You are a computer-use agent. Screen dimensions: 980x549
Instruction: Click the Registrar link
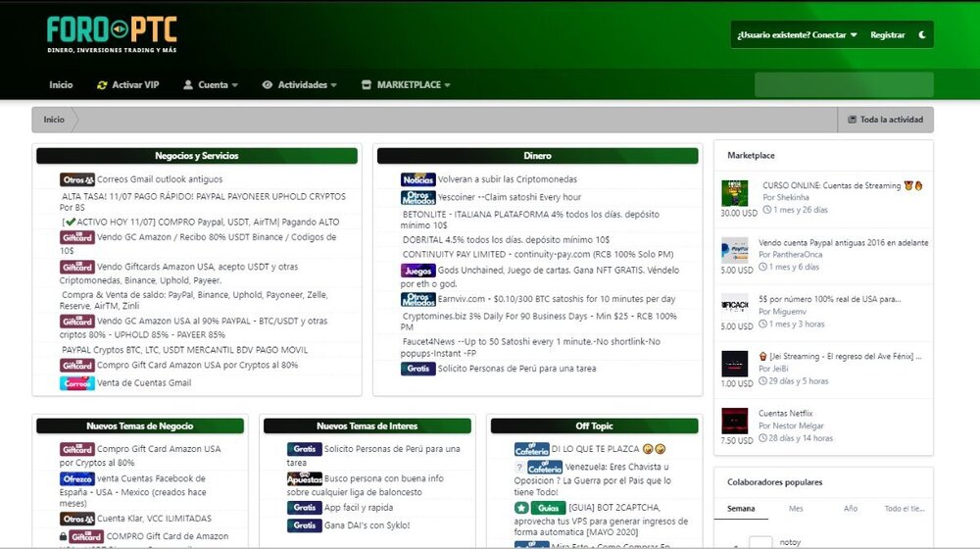point(887,35)
